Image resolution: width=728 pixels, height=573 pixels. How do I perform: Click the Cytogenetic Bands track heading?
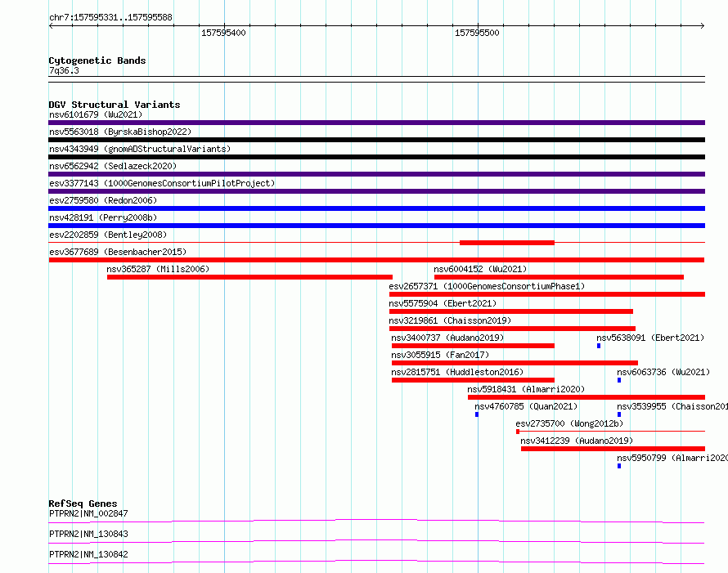coord(97,60)
